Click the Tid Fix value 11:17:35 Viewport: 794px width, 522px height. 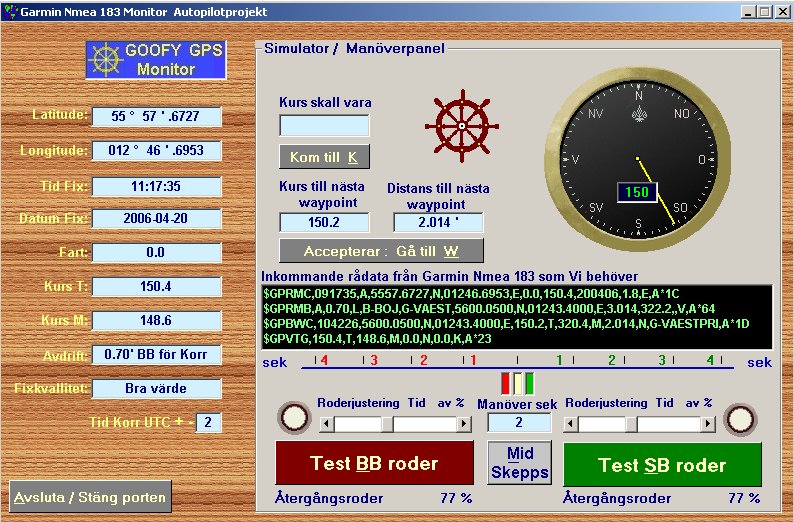(156, 186)
